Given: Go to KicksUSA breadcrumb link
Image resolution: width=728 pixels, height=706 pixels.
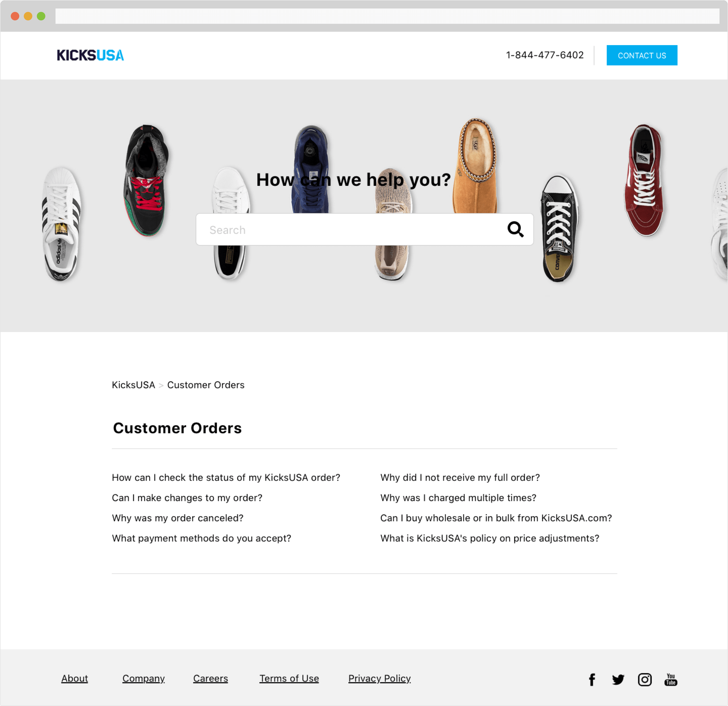Looking at the screenshot, I should pos(133,385).
